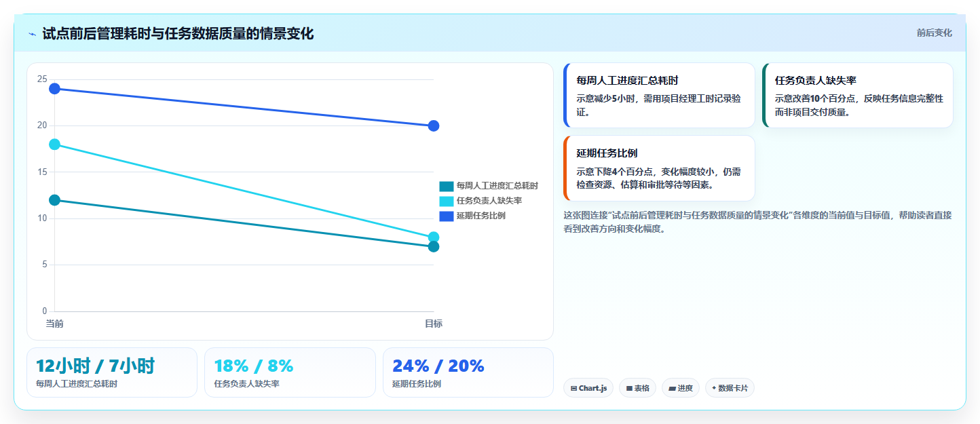Click the 延期任务比例 data point at 24
Viewport: 980px width, 424px height.
[54, 89]
